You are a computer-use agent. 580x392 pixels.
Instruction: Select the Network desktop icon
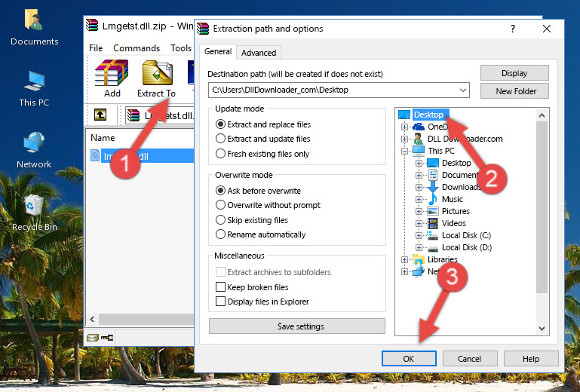34,150
